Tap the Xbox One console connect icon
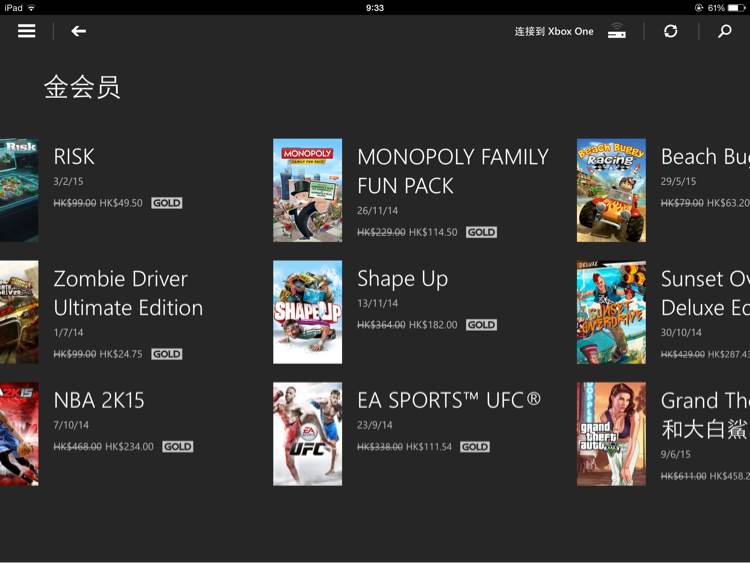The width and height of the screenshot is (750, 563). [617, 30]
